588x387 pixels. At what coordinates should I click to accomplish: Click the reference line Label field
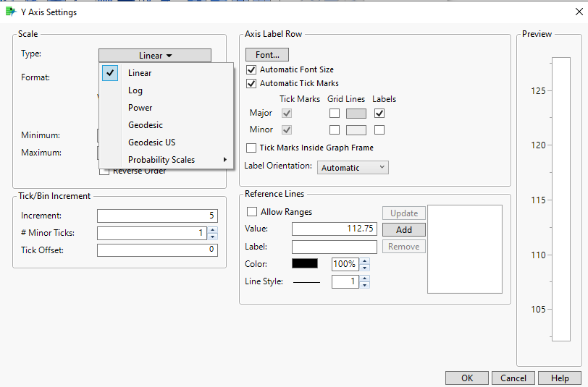335,247
